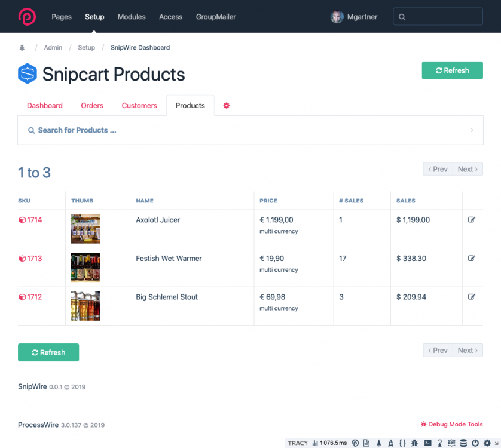
Task: Open the Modules menu
Action: (x=132, y=17)
